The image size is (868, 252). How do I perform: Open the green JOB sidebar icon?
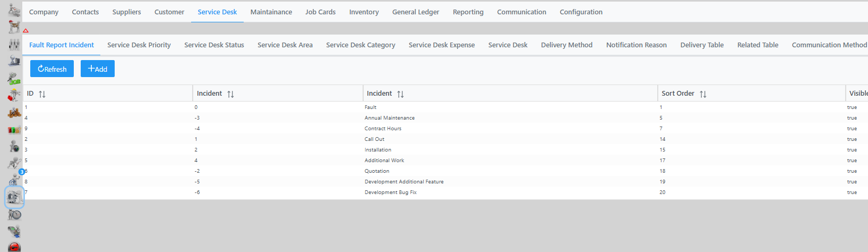click(14, 78)
